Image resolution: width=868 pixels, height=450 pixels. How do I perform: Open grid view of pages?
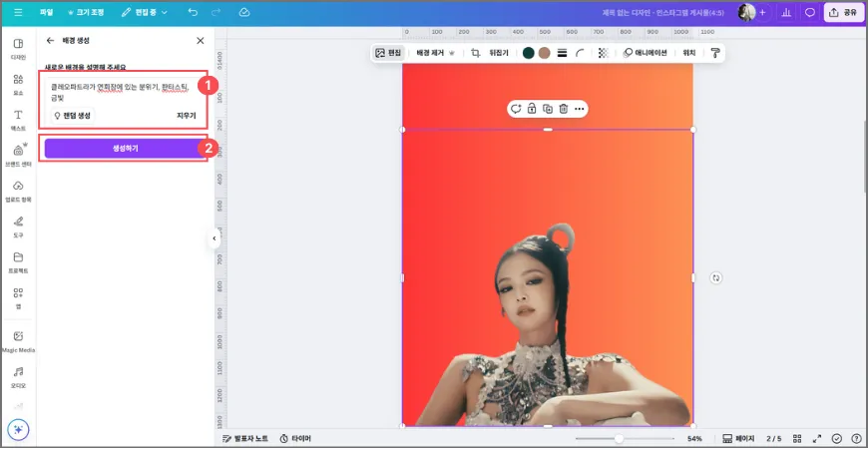(797, 438)
